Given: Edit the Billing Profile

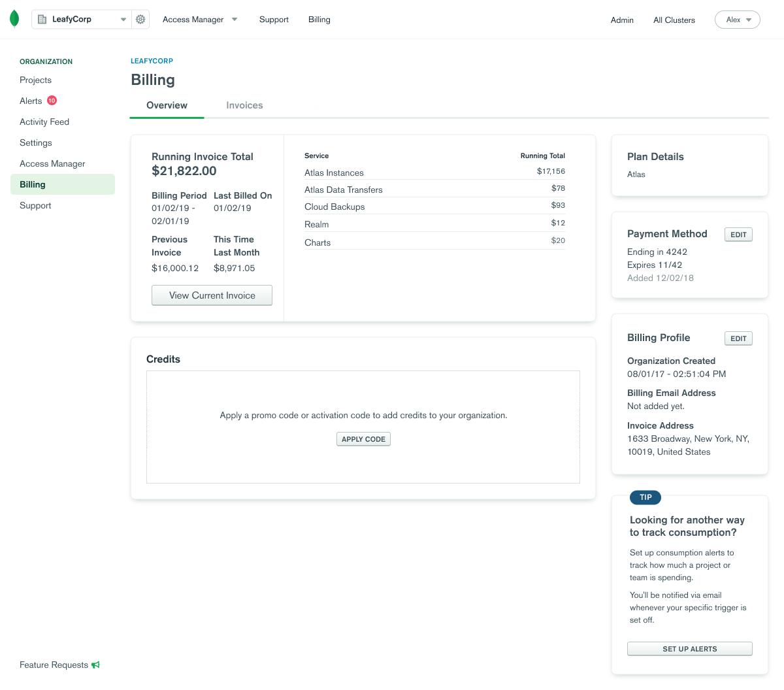Looking at the screenshot, I should point(738,338).
